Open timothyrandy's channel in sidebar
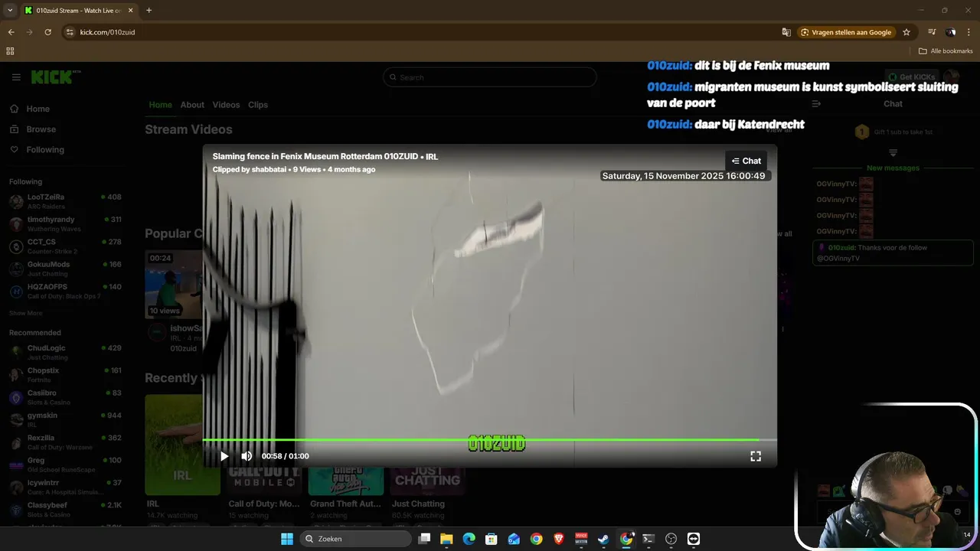The image size is (980, 551). point(65,223)
